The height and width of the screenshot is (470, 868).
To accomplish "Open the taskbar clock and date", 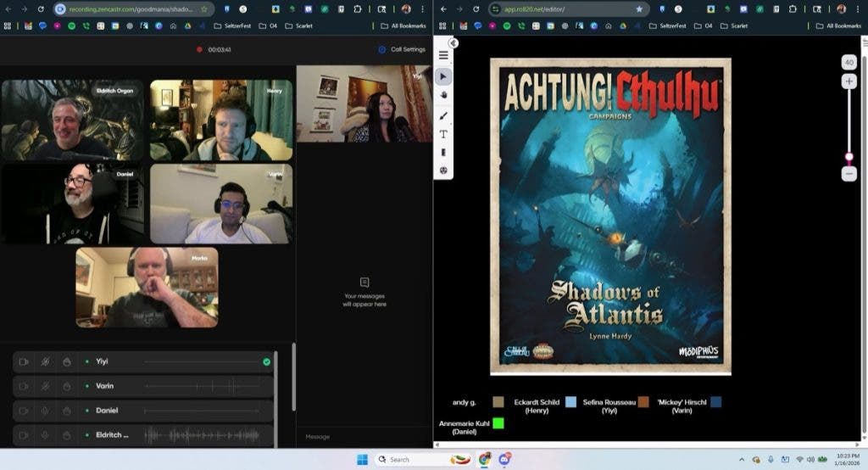I will tap(848, 460).
